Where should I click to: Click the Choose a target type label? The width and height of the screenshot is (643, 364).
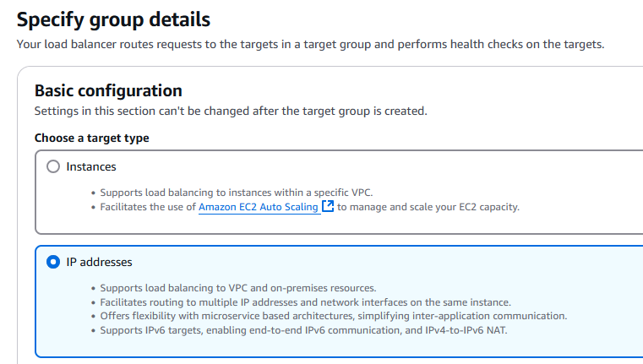pyautogui.click(x=92, y=139)
